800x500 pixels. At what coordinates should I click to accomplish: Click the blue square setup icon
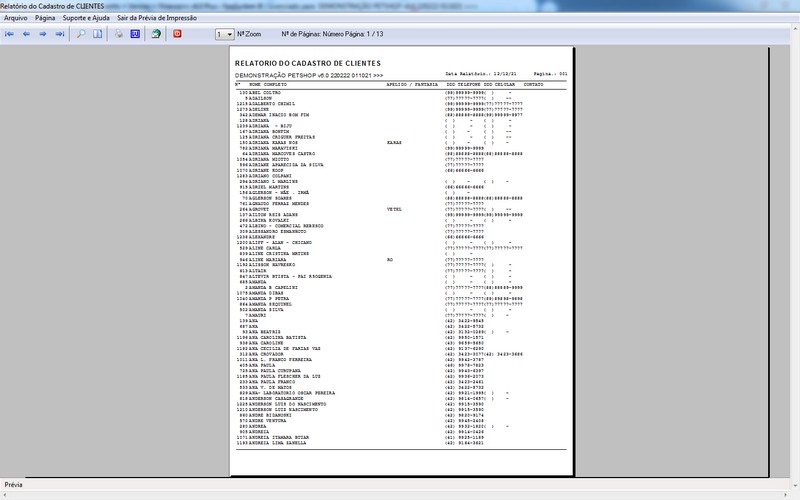(135, 34)
